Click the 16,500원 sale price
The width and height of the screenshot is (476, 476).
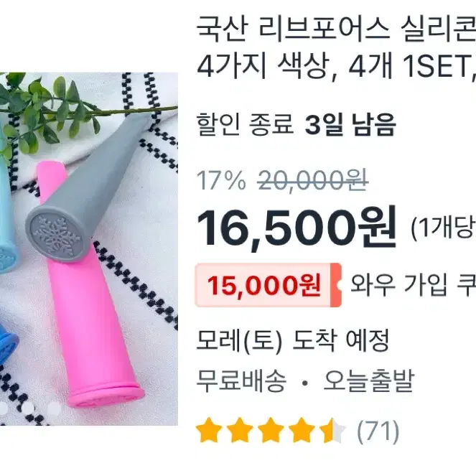pyautogui.click(x=297, y=228)
